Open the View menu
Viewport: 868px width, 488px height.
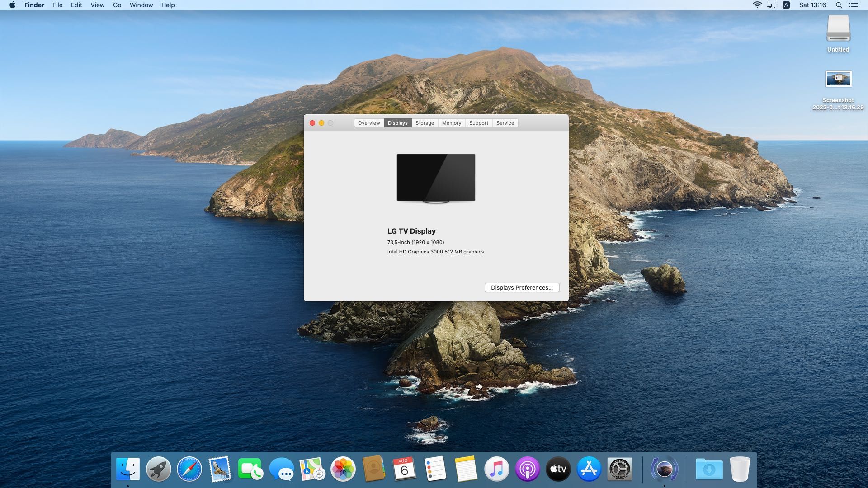tap(97, 5)
